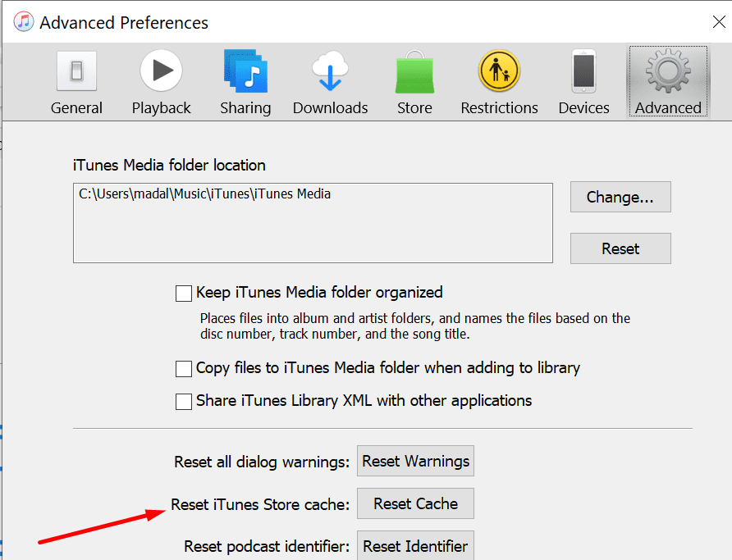Click the iTunes logo in title bar
Viewport: 732px width, 560px height.
tap(23, 22)
